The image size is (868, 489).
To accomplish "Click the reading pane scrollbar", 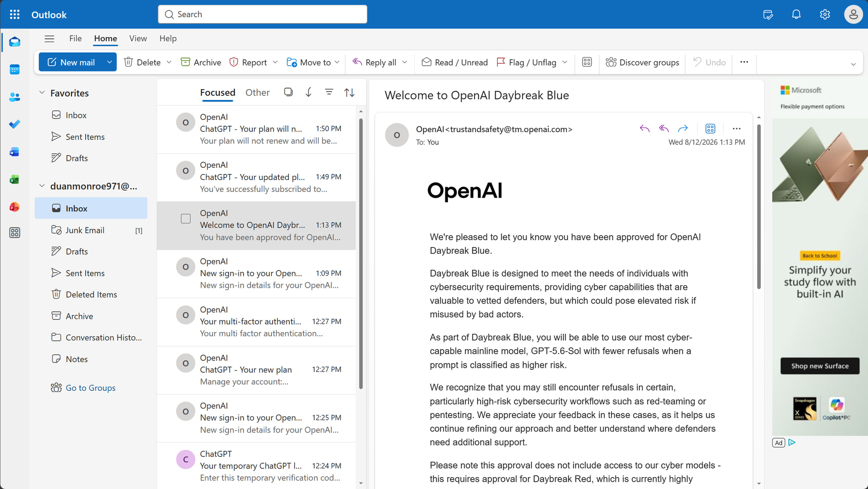I will pos(759,206).
